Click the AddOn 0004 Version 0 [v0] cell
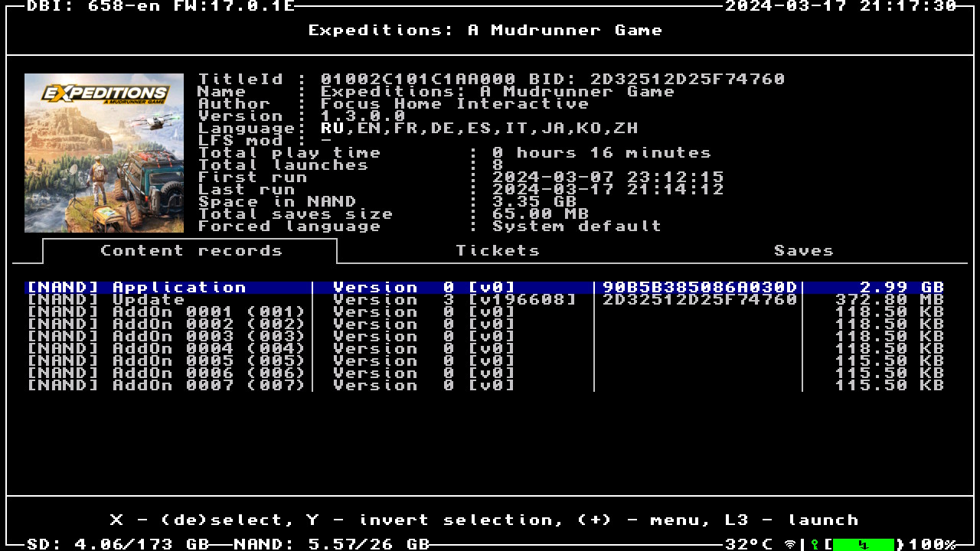 [424, 349]
